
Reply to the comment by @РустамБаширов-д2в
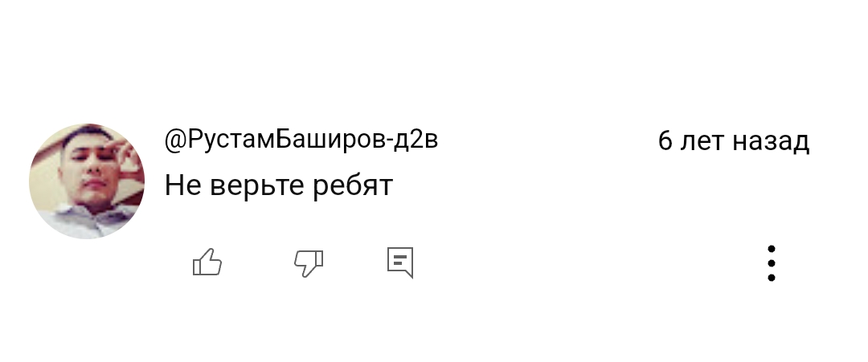400,262
